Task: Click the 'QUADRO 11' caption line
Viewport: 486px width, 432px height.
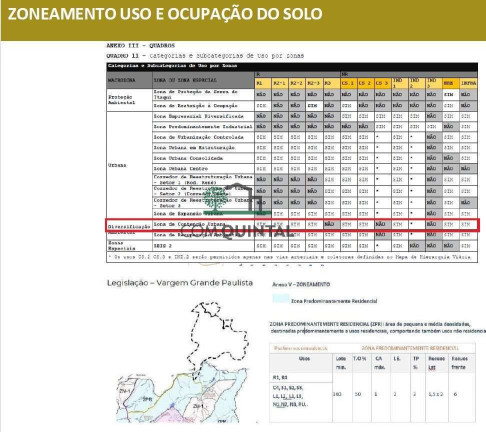Action: pos(205,56)
